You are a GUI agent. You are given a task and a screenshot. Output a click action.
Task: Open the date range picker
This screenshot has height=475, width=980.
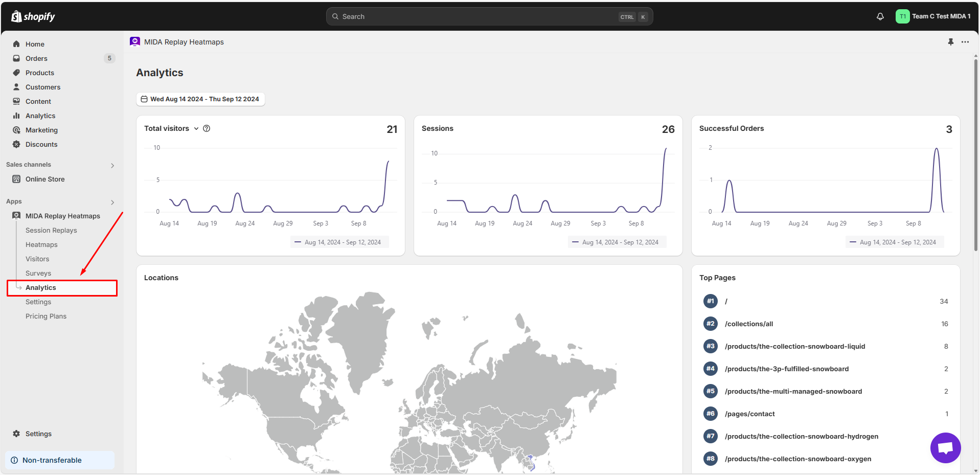coord(200,99)
